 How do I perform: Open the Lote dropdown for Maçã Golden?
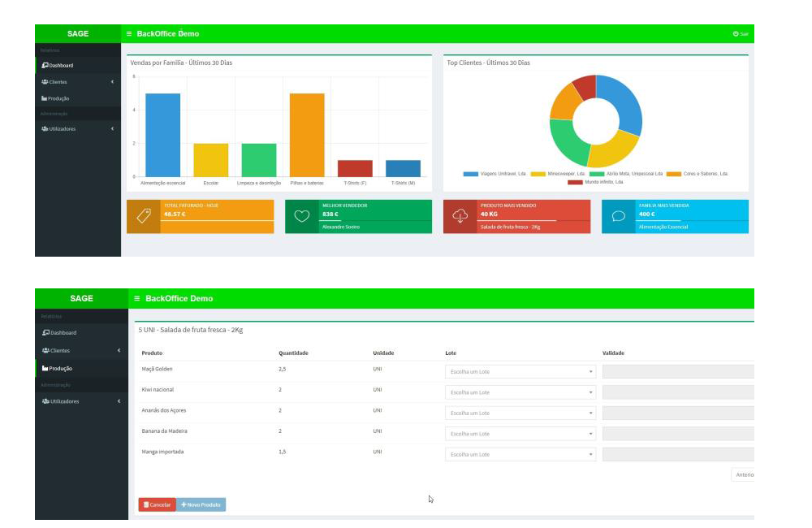[x=520, y=371]
